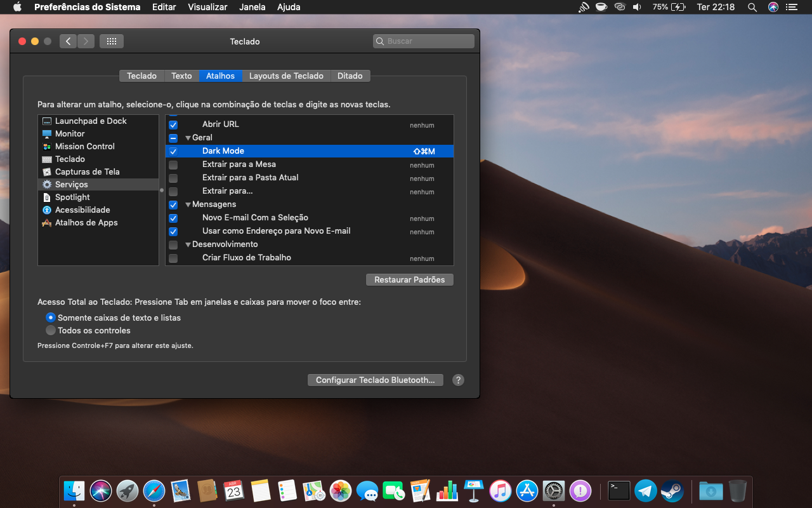
Task: Go back with the toolbar arrow
Action: [69, 41]
